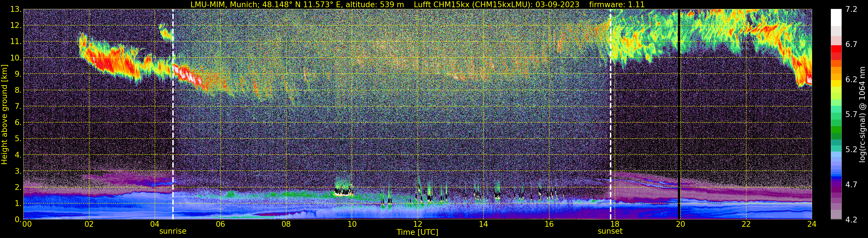This screenshot has height=238, width=868.
Task: Click the white dashed sunrise line
Action: pyautogui.click(x=173, y=114)
